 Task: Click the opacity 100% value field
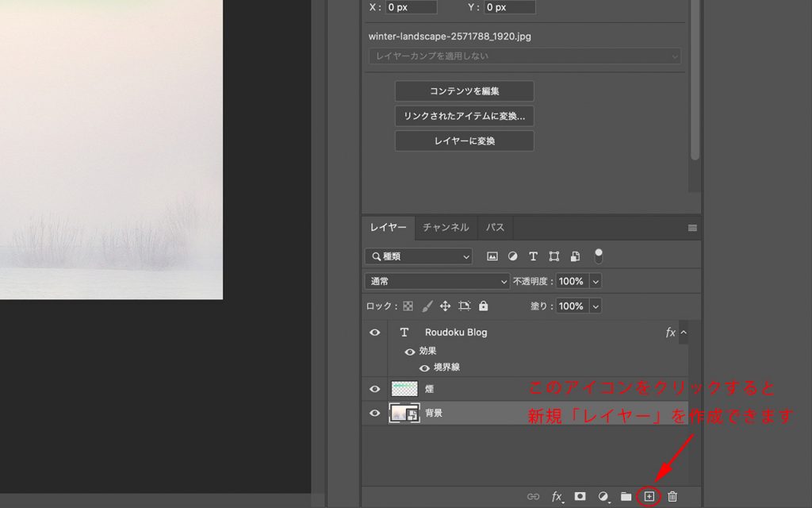[x=573, y=281]
